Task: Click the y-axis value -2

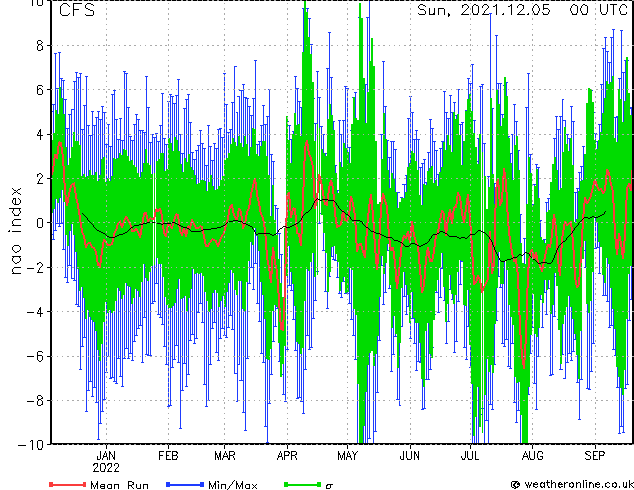Action: click(35, 267)
